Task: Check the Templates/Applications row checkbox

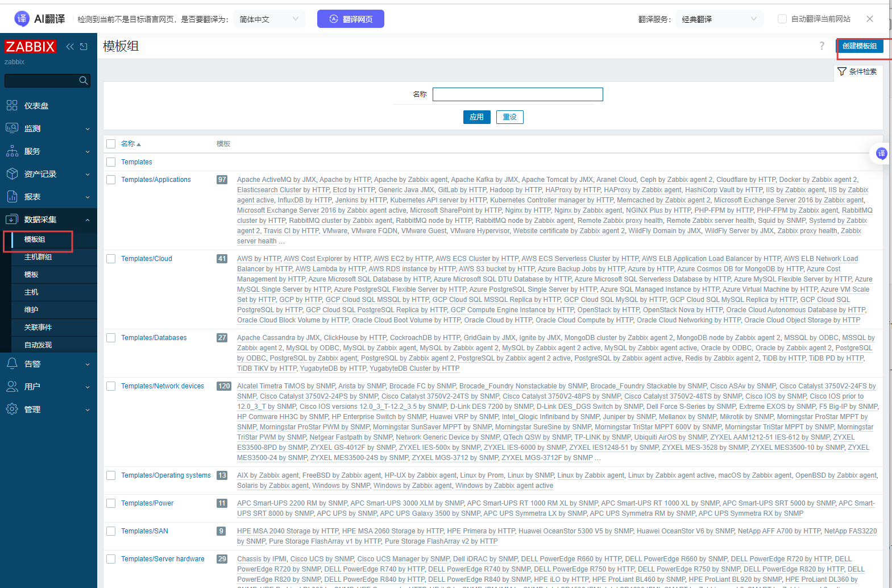Action: coord(111,180)
